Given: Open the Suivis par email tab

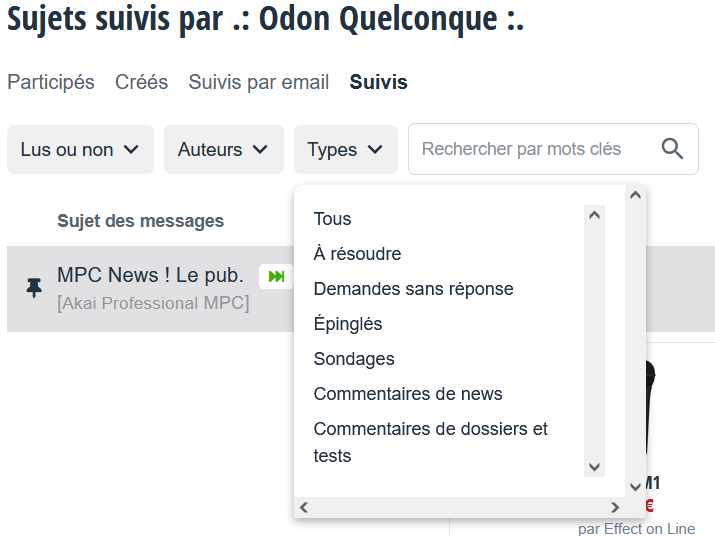Looking at the screenshot, I should click(x=259, y=82).
